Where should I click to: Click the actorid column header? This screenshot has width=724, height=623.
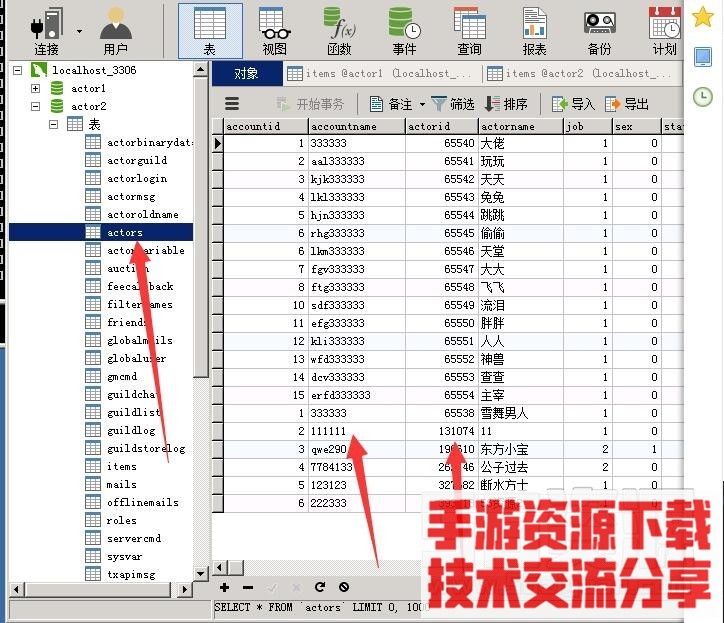point(441,126)
